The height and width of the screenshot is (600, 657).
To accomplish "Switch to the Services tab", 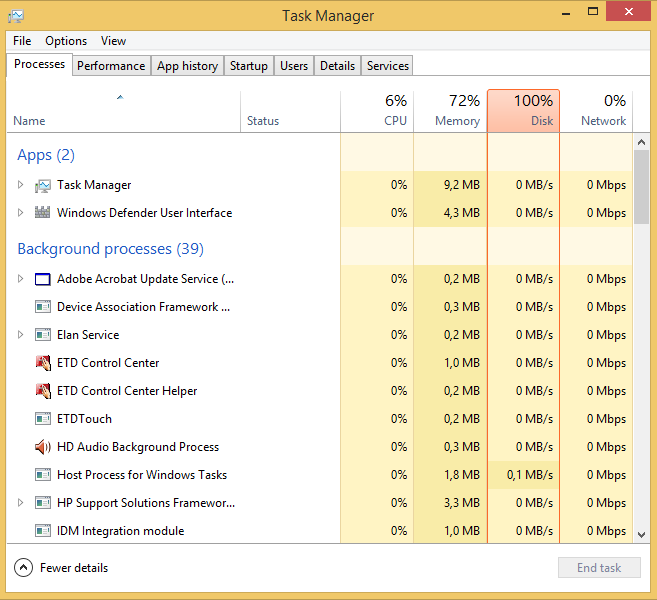I will tap(388, 66).
